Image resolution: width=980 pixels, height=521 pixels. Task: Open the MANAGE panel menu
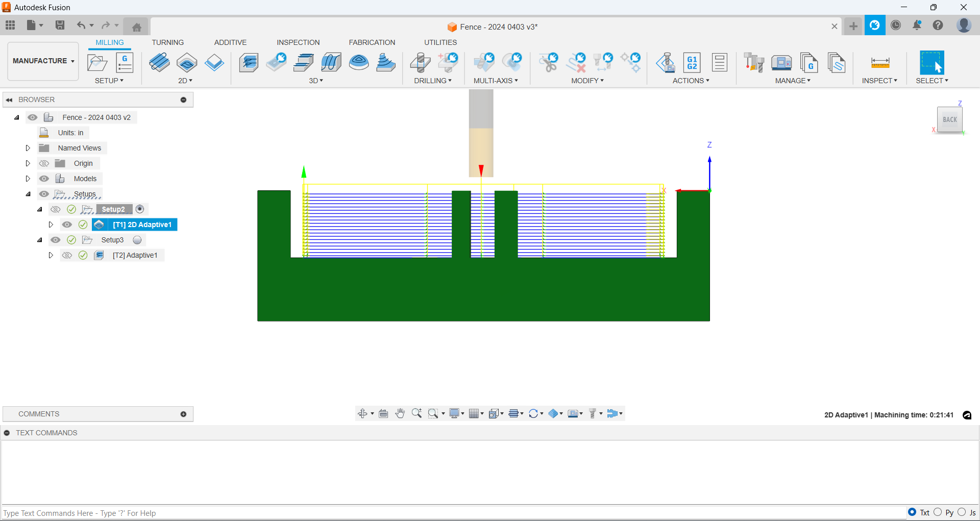[x=793, y=81]
